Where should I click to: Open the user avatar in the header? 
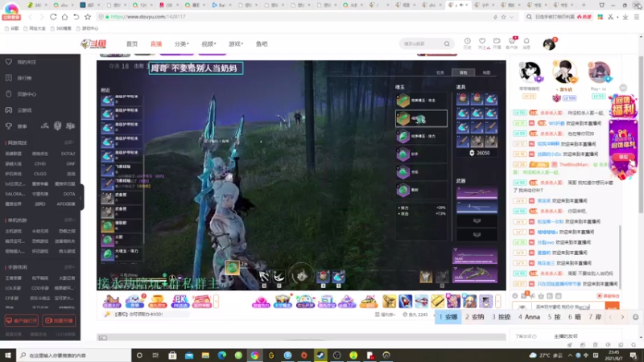549,44
